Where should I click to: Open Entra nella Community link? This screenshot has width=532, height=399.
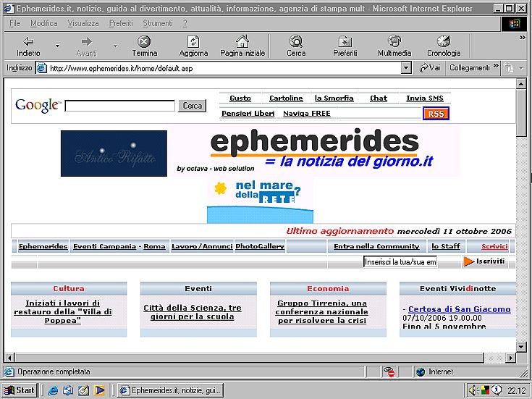coord(376,246)
